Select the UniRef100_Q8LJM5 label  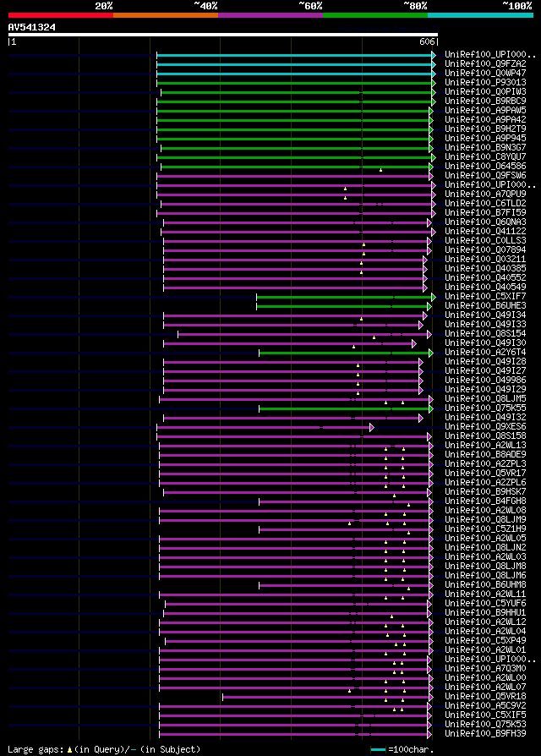485,398
